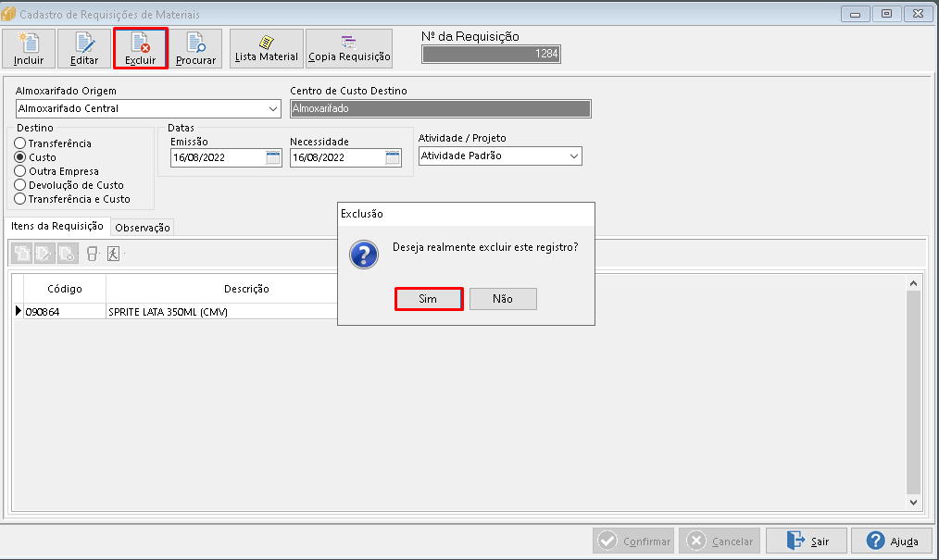939x560 pixels.
Task: Click the Código column header
Action: [x=65, y=289]
